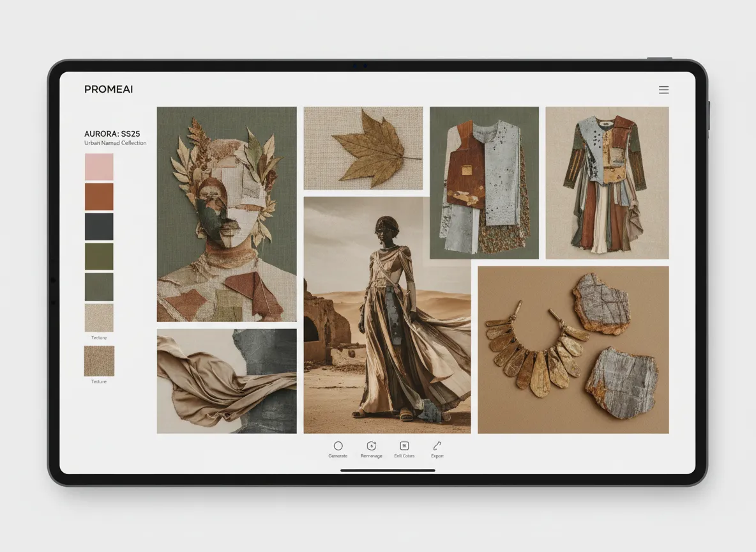The image size is (756, 552).
Task: Select the dark charcoal swatch in sidebar
Action: (98, 226)
